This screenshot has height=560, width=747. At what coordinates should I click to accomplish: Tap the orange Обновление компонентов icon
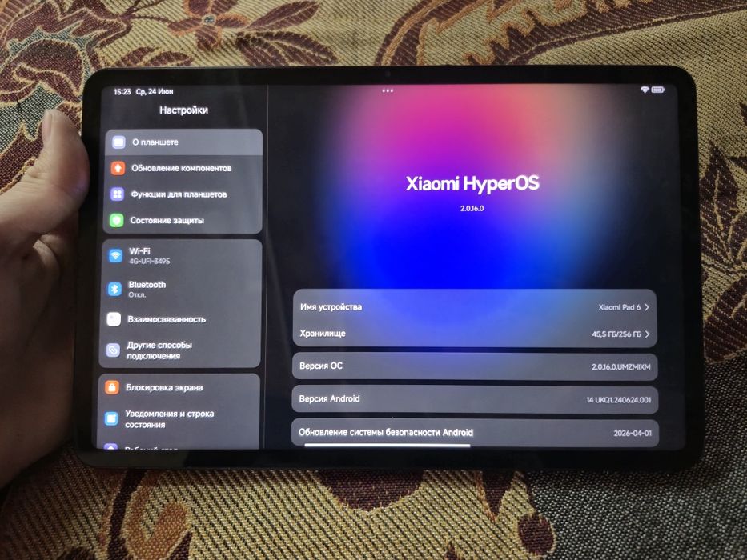[x=118, y=168]
